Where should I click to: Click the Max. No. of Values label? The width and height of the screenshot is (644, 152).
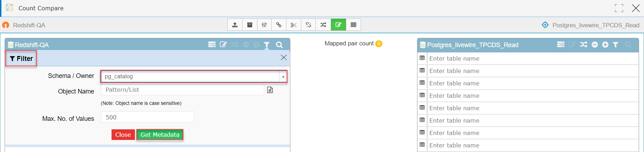pos(68,119)
